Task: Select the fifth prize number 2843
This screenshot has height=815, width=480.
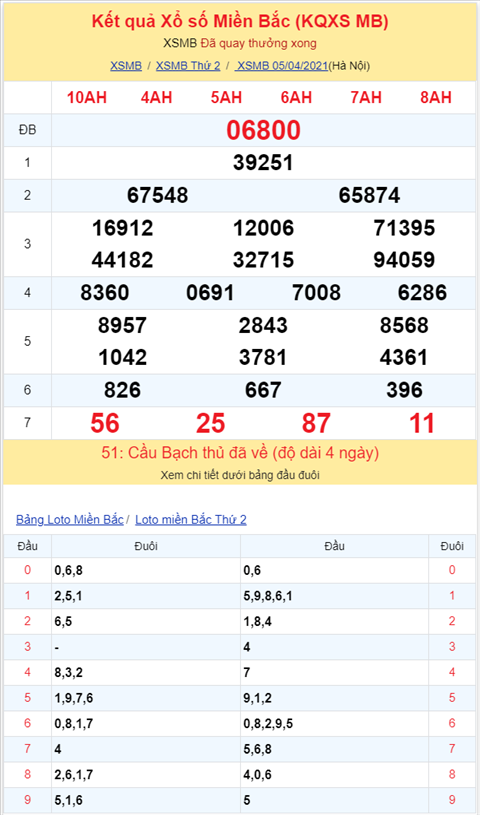Action: [263, 325]
